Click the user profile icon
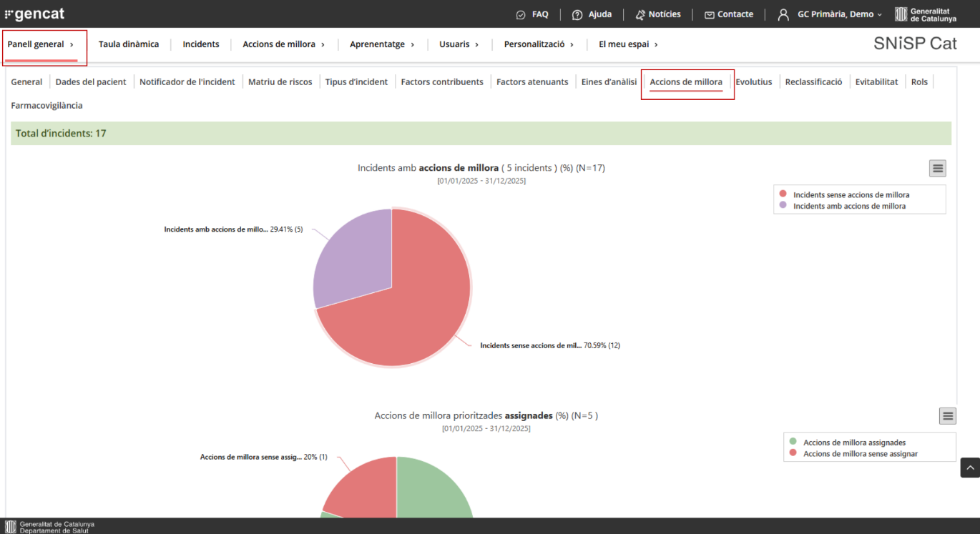 click(783, 14)
